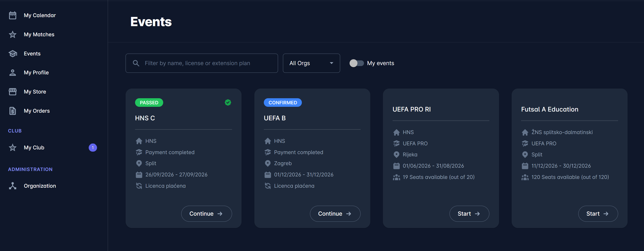Click the My Matches star icon
644x251 pixels.
pos(13,34)
